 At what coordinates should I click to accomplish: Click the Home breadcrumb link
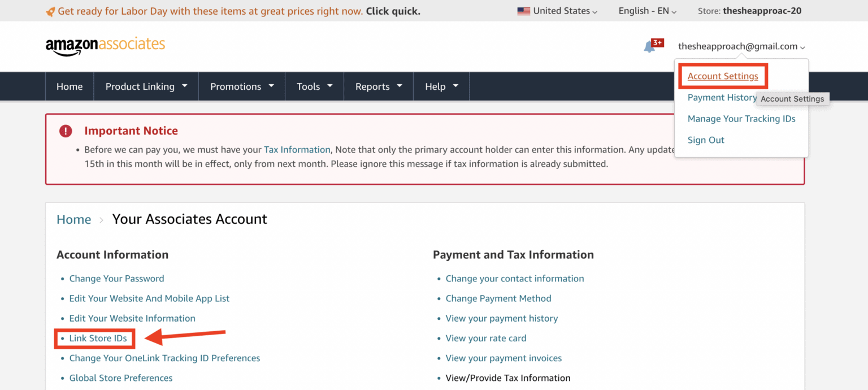point(73,219)
